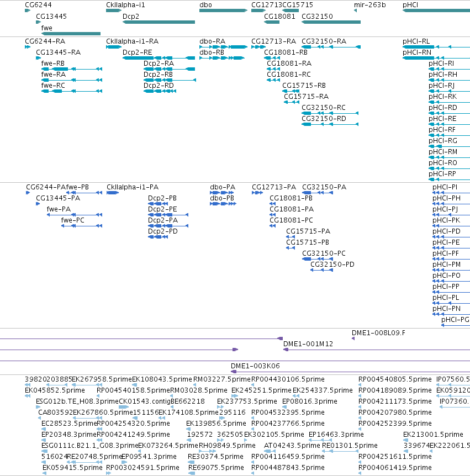This screenshot has height=476, width=470.
Task: Select EST RE01301.5prime
Action: click(350, 446)
